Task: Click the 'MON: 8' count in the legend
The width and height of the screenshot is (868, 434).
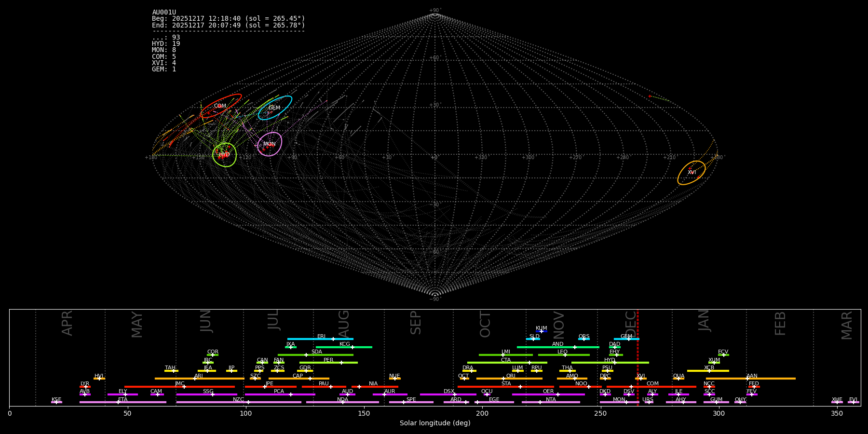Action: coord(164,50)
